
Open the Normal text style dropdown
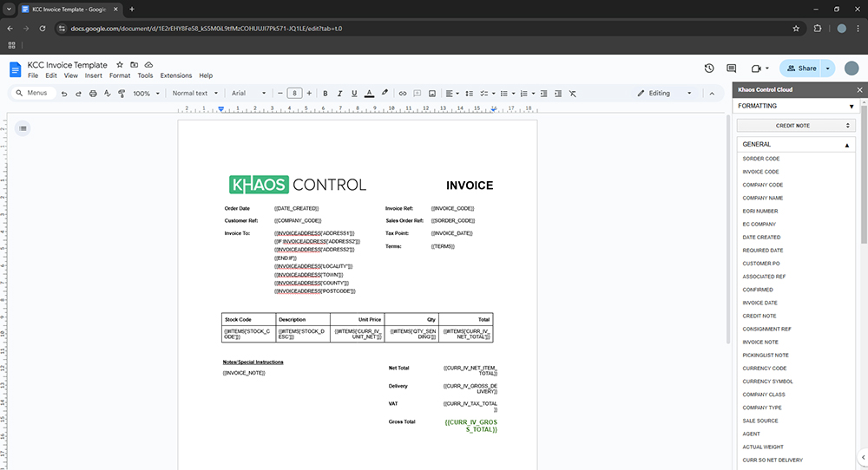[194, 94]
